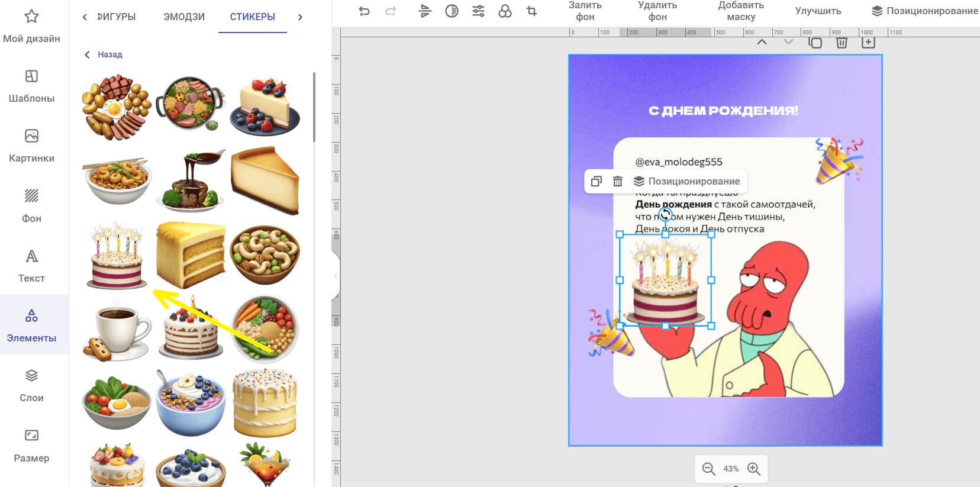The image size is (980, 487).
Task: Click Добавить маску button
Action: click(741, 11)
